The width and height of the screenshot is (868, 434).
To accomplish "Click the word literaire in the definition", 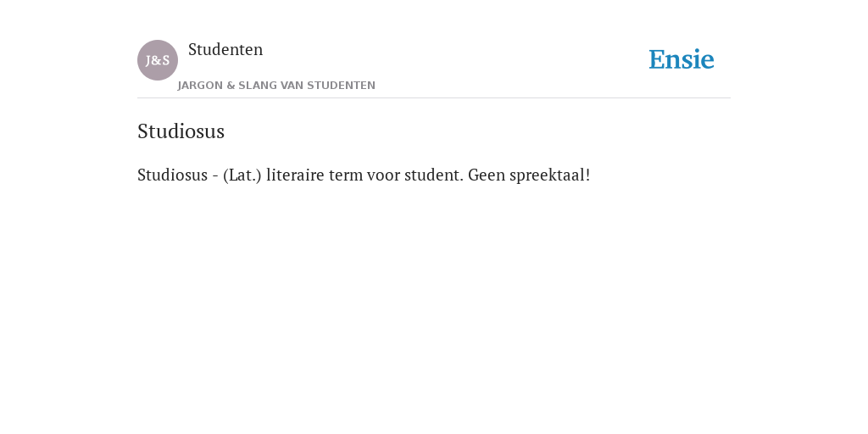I will coord(295,175).
